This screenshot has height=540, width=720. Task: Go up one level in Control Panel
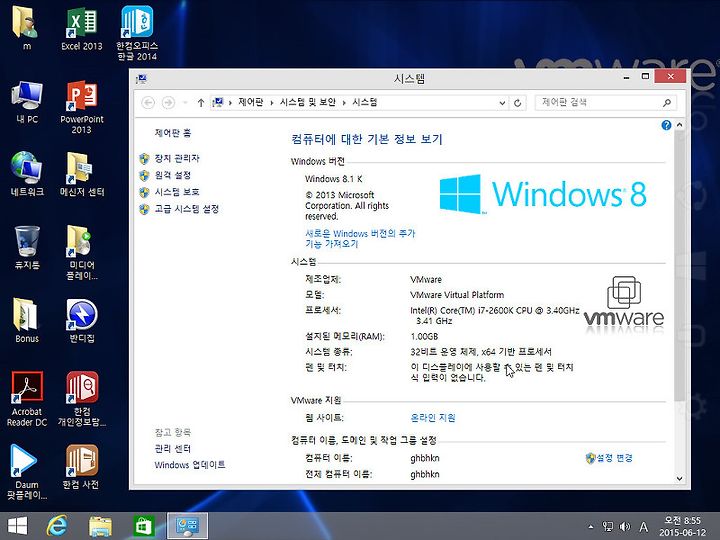pyautogui.click(x=201, y=103)
